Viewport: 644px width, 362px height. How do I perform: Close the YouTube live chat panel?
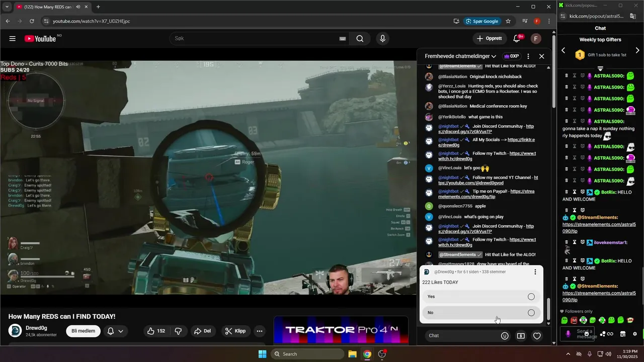(x=541, y=56)
